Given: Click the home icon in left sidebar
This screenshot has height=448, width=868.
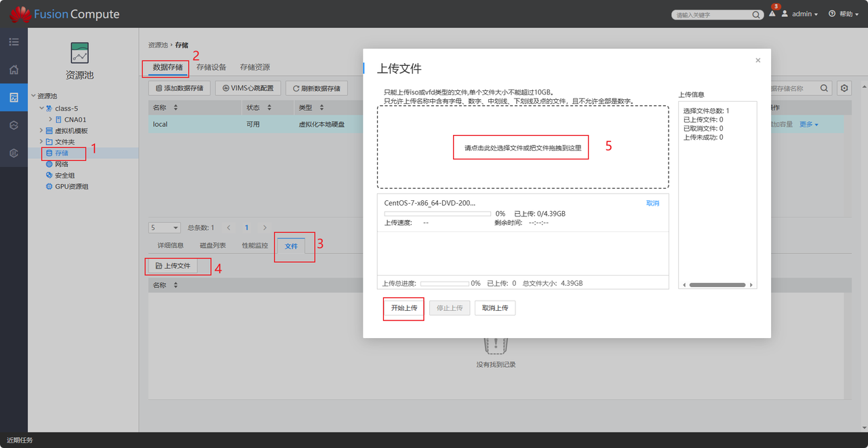Looking at the screenshot, I should pyautogui.click(x=14, y=70).
